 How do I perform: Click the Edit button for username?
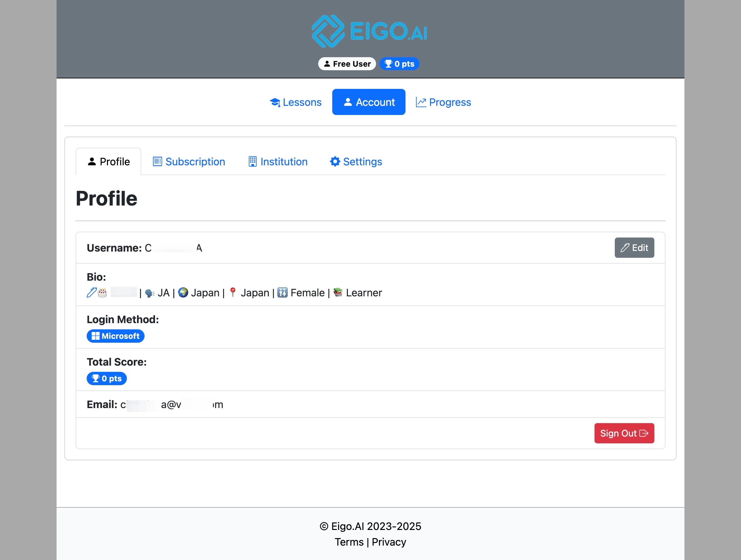click(634, 248)
